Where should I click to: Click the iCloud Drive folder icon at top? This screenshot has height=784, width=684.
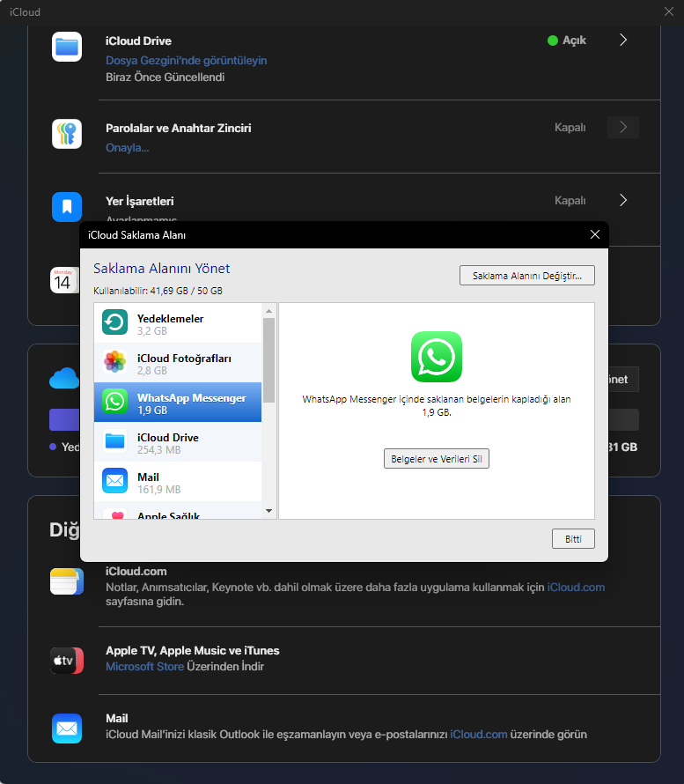tap(66, 47)
